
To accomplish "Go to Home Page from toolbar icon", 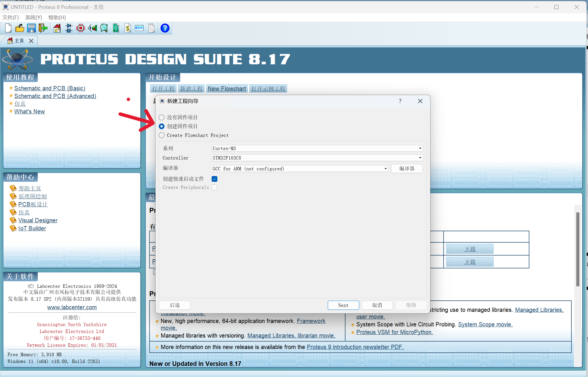I will click(x=57, y=28).
